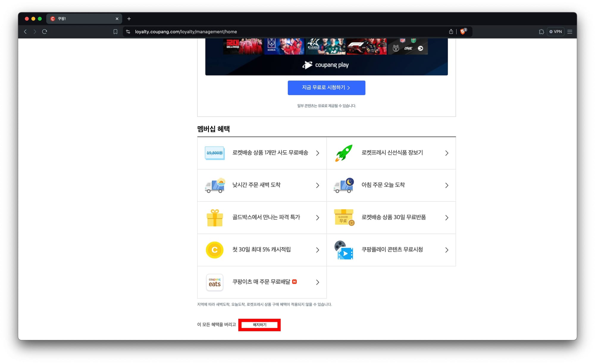The height and width of the screenshot is (364, 595).
Task: Click the coupang play logo banner
Action: tap(326, 65)
